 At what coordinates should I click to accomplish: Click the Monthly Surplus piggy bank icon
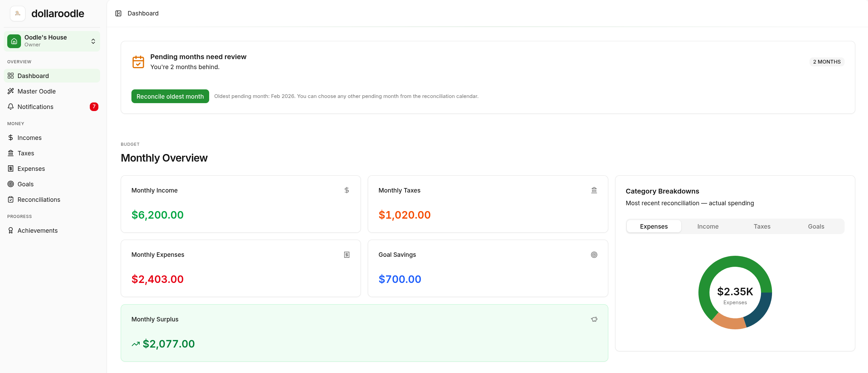pyautogui.click(x=594, y=319)
